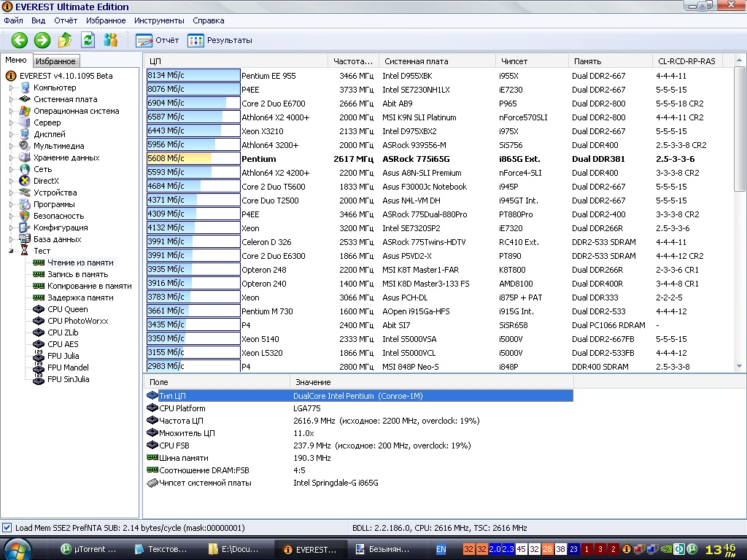The height and width of the screenshot is (560, 747).
Task: Open the Справка menu
Action: (x=208, y=20)
